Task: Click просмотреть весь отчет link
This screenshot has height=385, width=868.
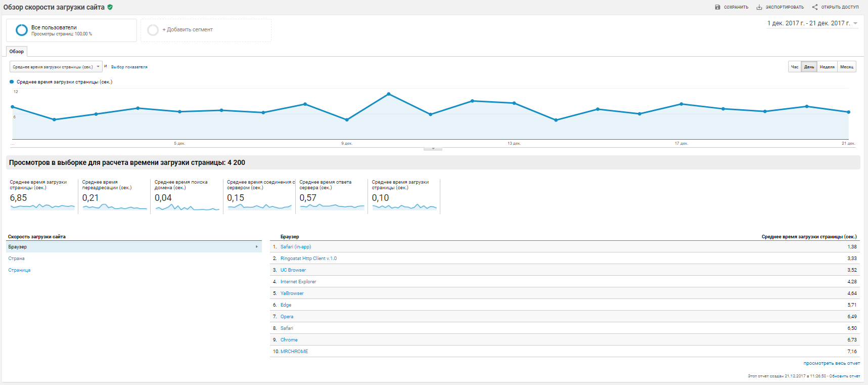Action: pyautogui.click(x=832, y=363)
